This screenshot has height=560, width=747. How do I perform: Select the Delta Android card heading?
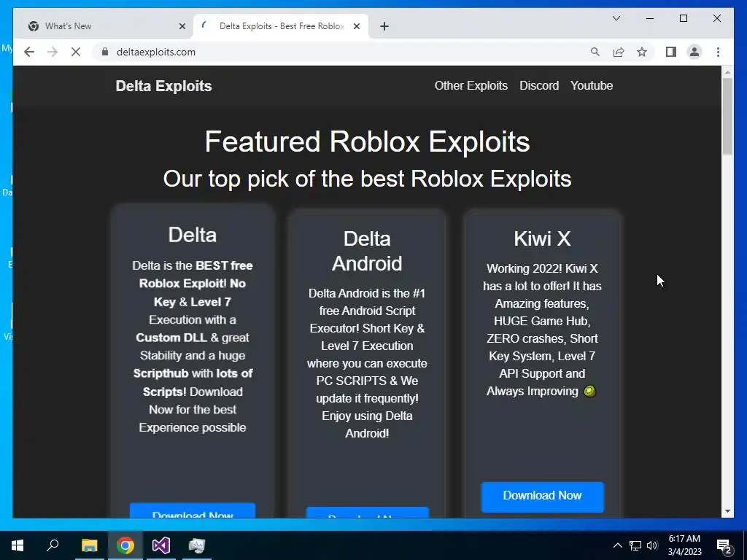[x=367, y=251]
